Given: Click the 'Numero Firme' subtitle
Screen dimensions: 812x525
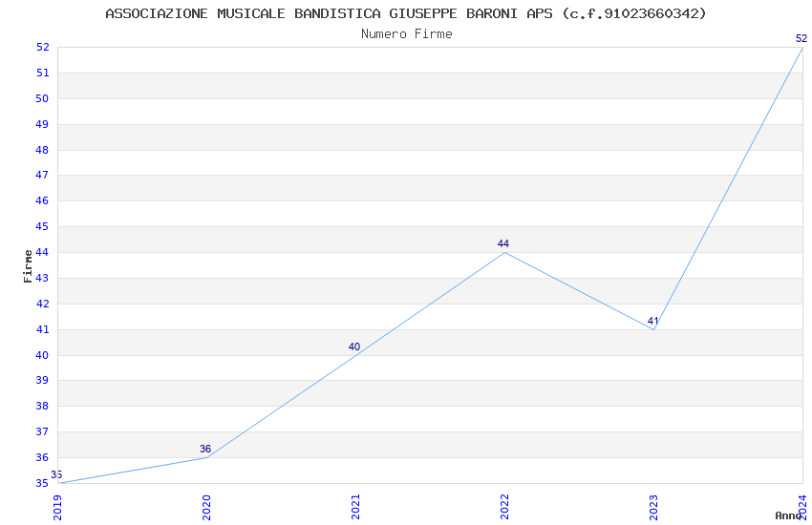Looking at the screenshot, I should click(407, 34).
